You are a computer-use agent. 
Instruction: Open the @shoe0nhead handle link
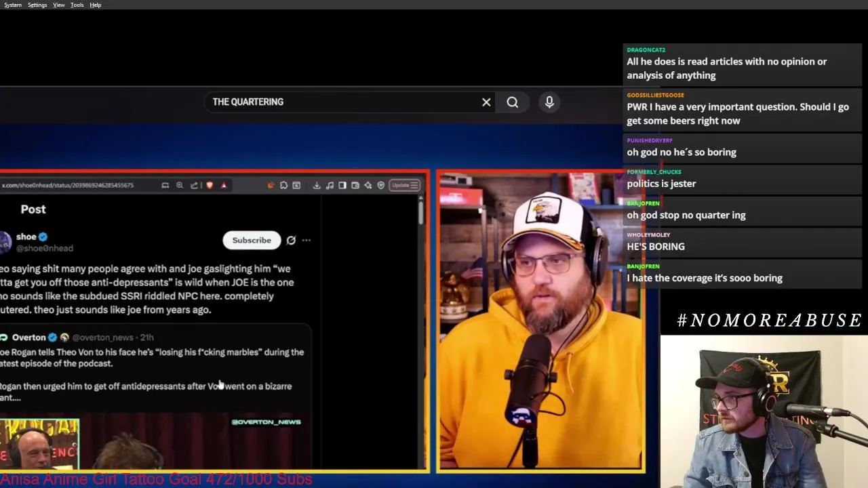(x=45, y=248)
